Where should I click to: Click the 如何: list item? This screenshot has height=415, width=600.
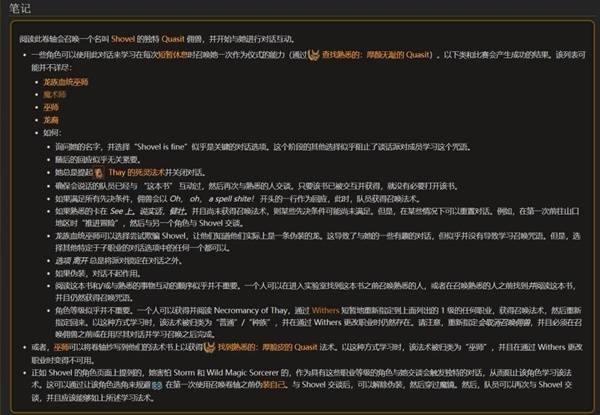[52, 133]
